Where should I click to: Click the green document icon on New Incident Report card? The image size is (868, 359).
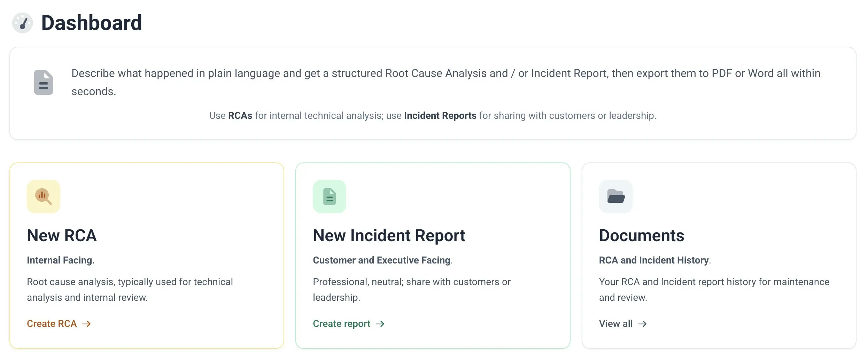coord(329,196)
